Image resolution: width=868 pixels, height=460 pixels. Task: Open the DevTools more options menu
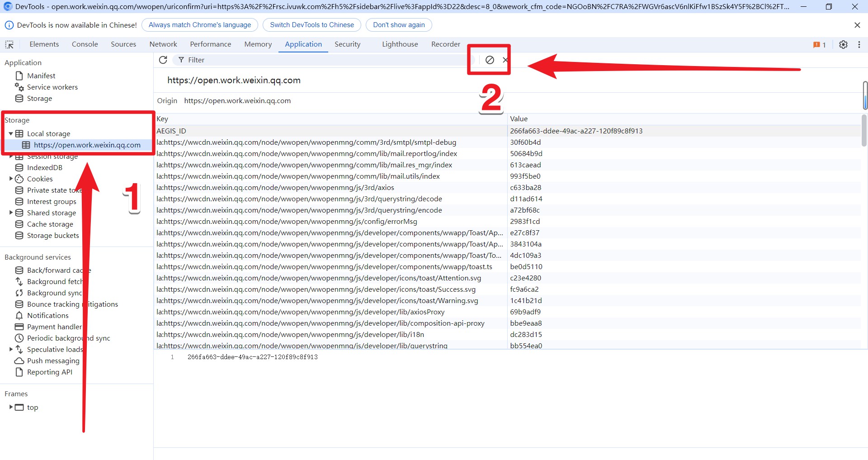[859, 44]
